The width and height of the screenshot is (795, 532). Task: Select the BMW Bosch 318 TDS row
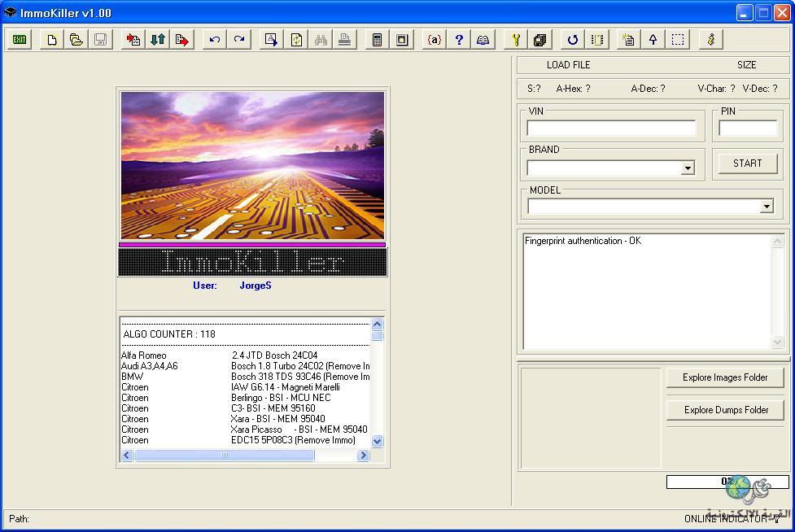click(x=246, y=377)
